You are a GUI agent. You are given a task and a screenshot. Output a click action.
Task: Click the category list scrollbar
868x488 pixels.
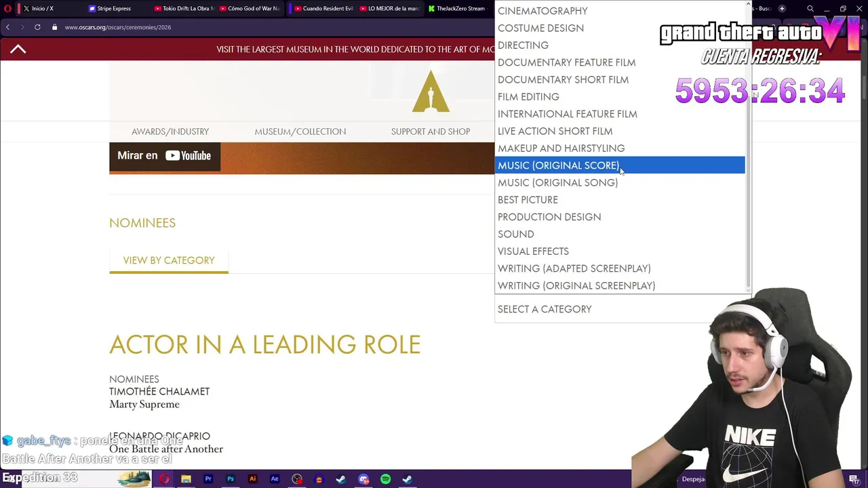pos(748,147)
